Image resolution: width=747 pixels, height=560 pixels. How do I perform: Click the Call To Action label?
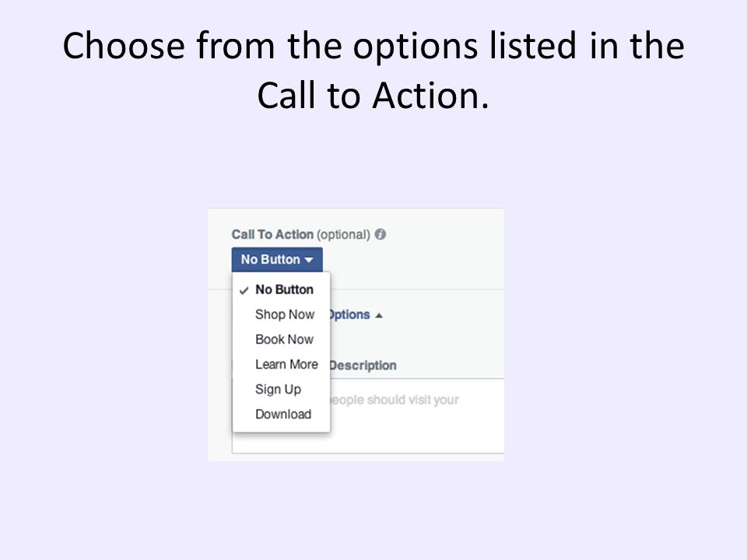click(272, 234)
